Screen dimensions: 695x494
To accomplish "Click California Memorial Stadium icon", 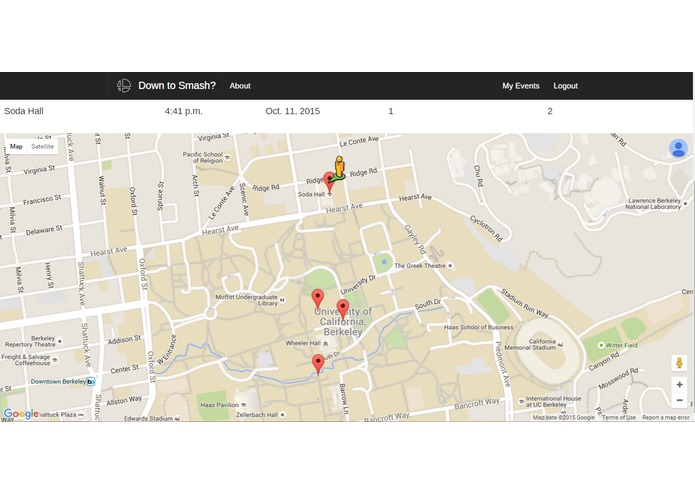I will [561, 344].
